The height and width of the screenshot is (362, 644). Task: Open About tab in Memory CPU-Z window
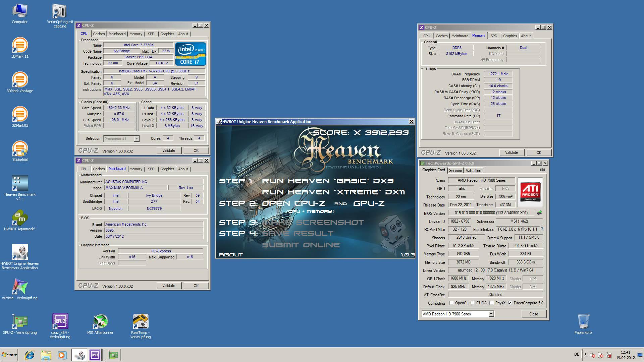(526, 36)
